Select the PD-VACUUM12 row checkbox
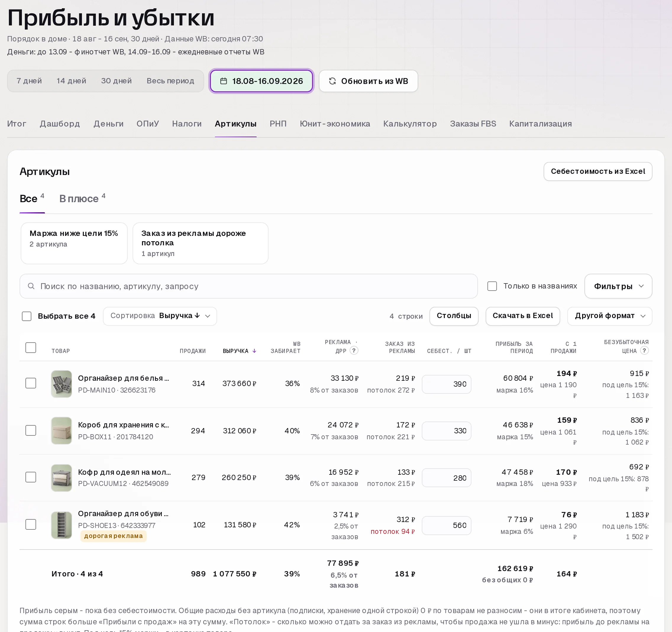This screenshot has width=672, height=632. 31,477
